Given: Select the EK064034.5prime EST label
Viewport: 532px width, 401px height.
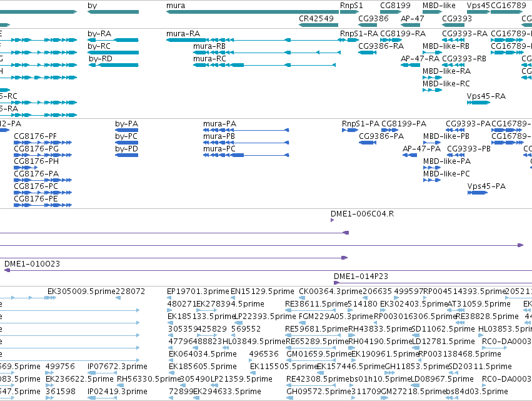Looking at the screenshot, I should pos(203,354).
